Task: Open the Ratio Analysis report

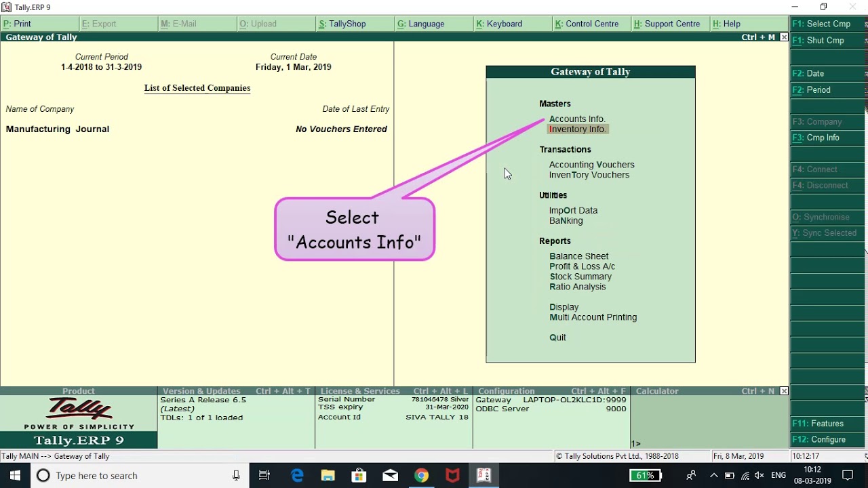Action: click(x=578, y=287)
